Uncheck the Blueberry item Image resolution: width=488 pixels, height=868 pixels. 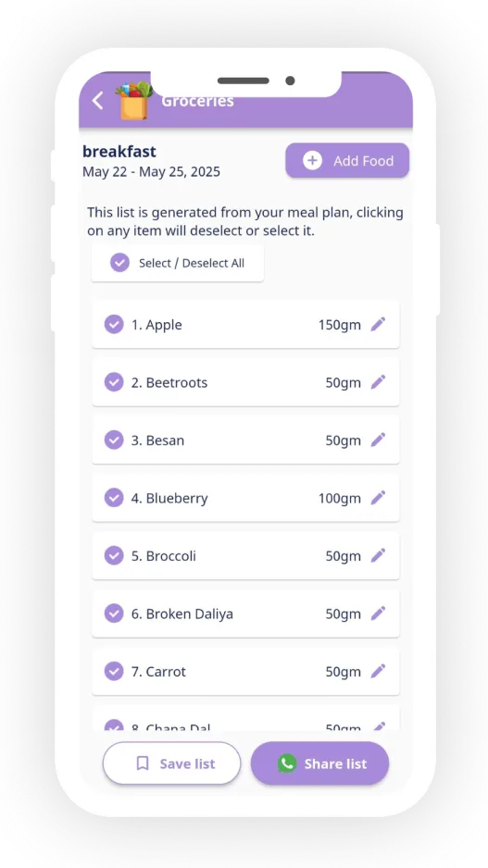tap(114, 498)
